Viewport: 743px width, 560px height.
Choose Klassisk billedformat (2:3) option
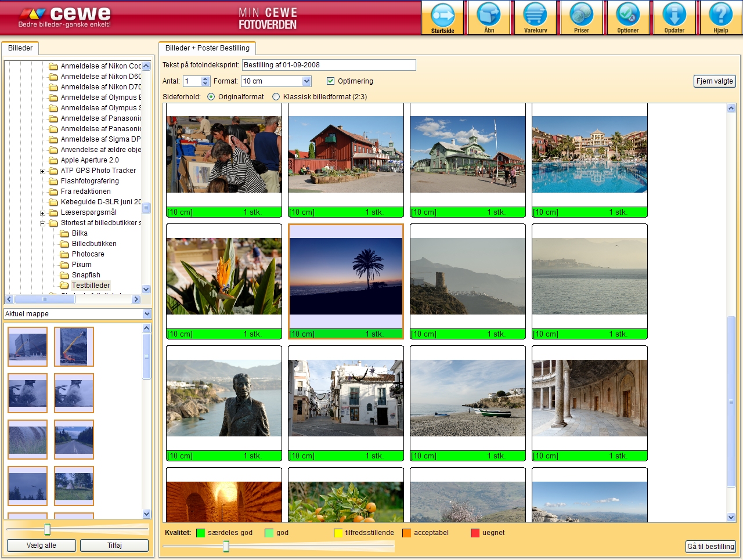pyautogui.click(x=276, y=97)
